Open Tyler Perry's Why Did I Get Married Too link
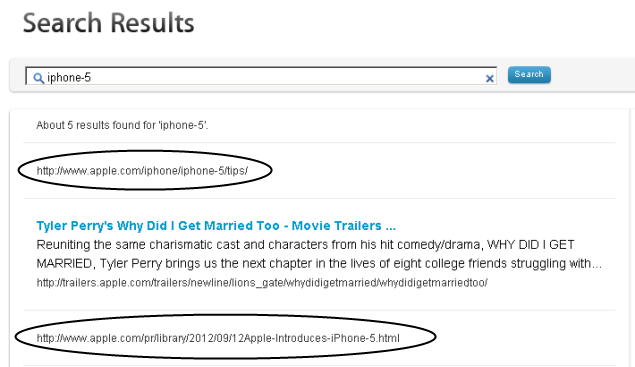The height and width of the screenshot is (367, 635). click(216, 226)
